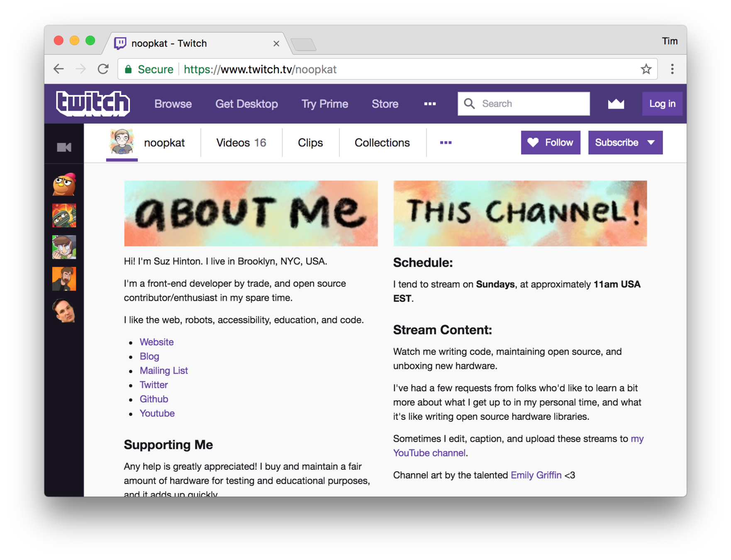731x560 pixels.
Task: Open the Prime crown loot icon
Action: pos(616,104)
